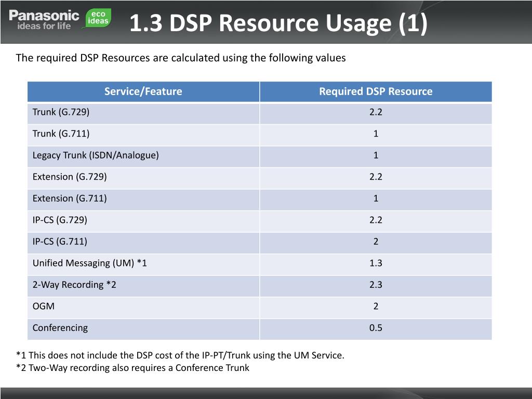Click the 1.3 value for Unified Messaging
The width and height of the screenshot is (532, 399).
tap(376, 263)
